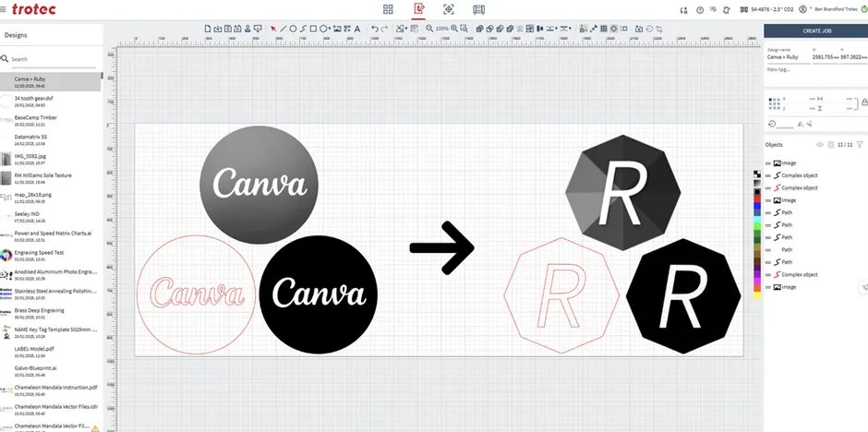Open the objects filter funnel
The image size is (868, 432).
[x=860, y=145]
